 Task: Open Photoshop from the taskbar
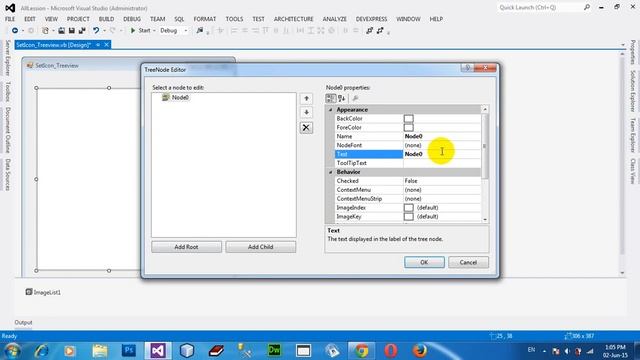(x=129, y=351)
